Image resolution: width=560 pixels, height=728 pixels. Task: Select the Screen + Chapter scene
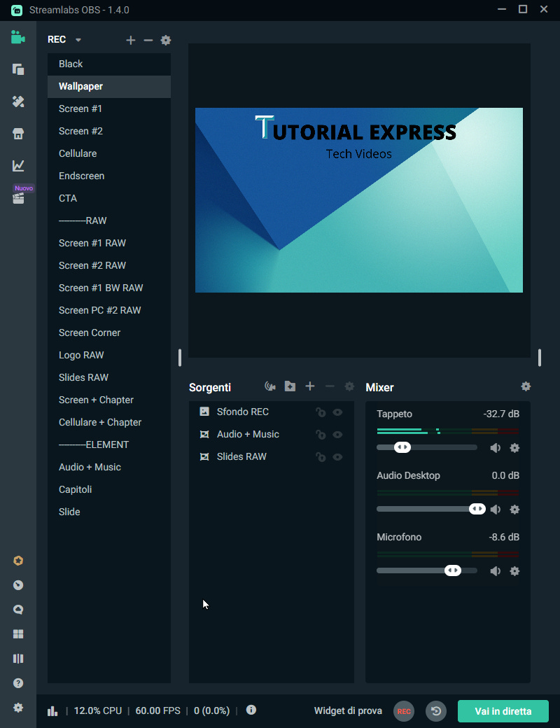click(109, 400)
